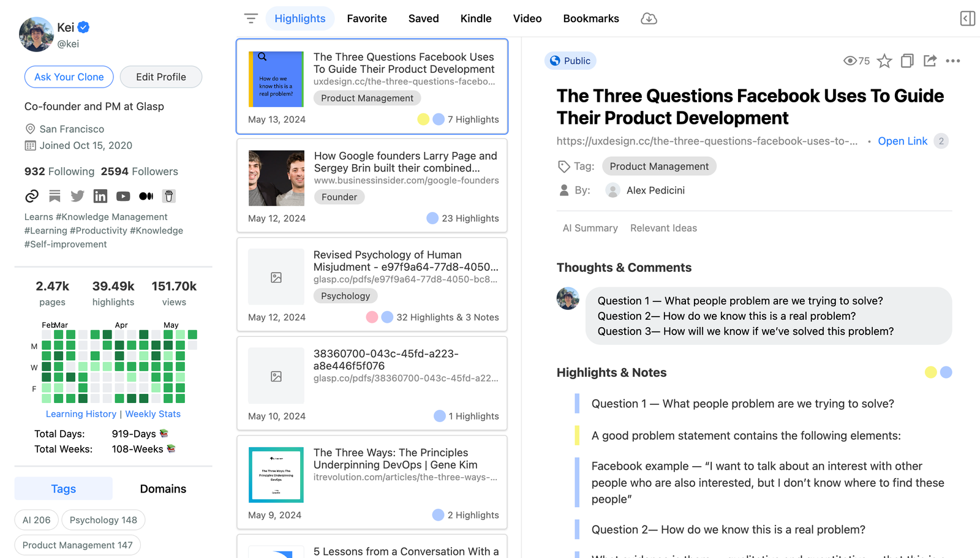This screenshot has height=558, width=980.
Task: Open the Bookmarks tab
Action: coord(591,18)
